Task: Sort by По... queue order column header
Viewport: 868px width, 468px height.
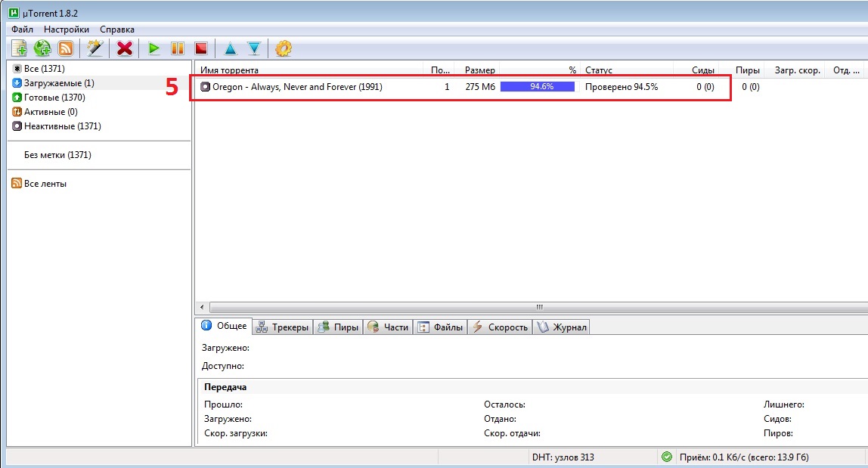Action: pos(440,70)
